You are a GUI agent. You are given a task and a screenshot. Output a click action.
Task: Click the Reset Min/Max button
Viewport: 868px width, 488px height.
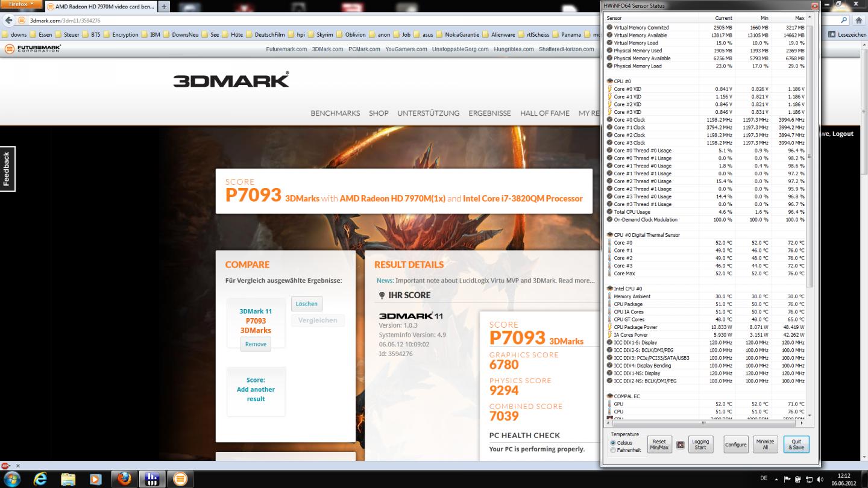[x=659, y=445]
